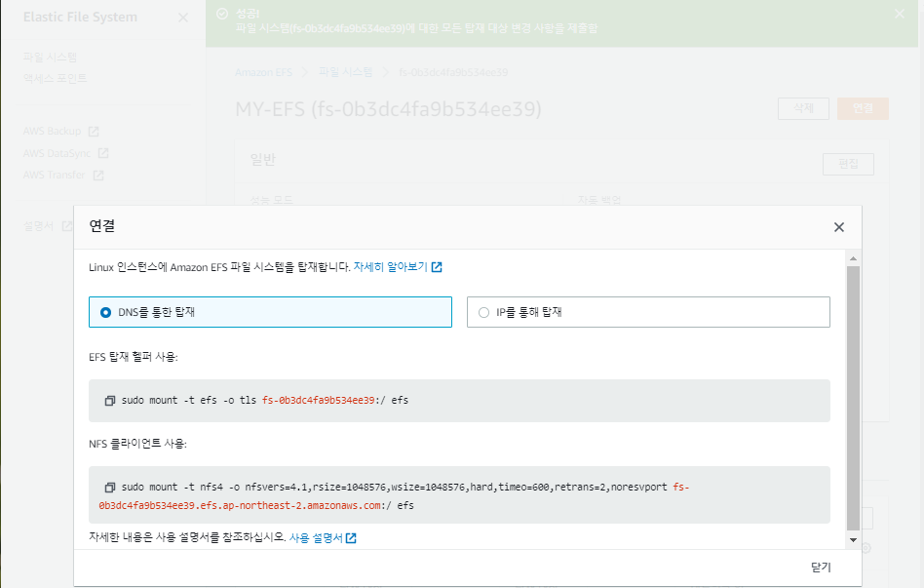
Task: Click dialog scrollbar up arrow
Action: click(853, 259)
